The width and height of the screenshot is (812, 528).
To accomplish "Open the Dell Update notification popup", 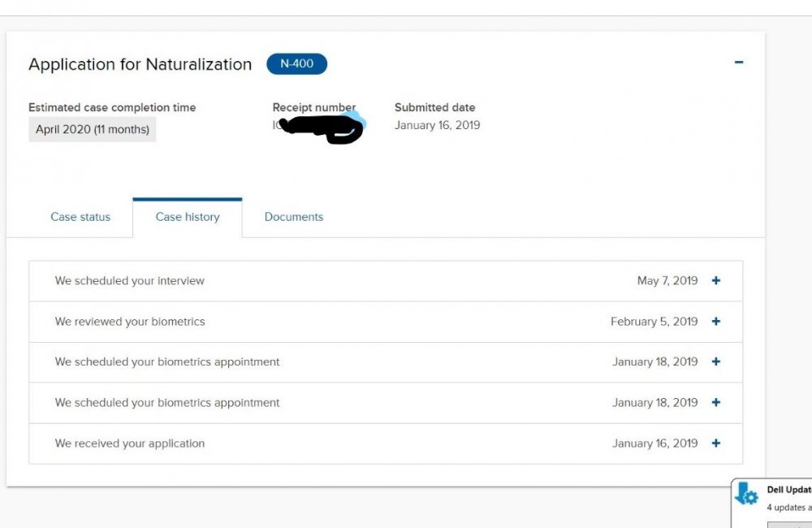I will [771, 503].
